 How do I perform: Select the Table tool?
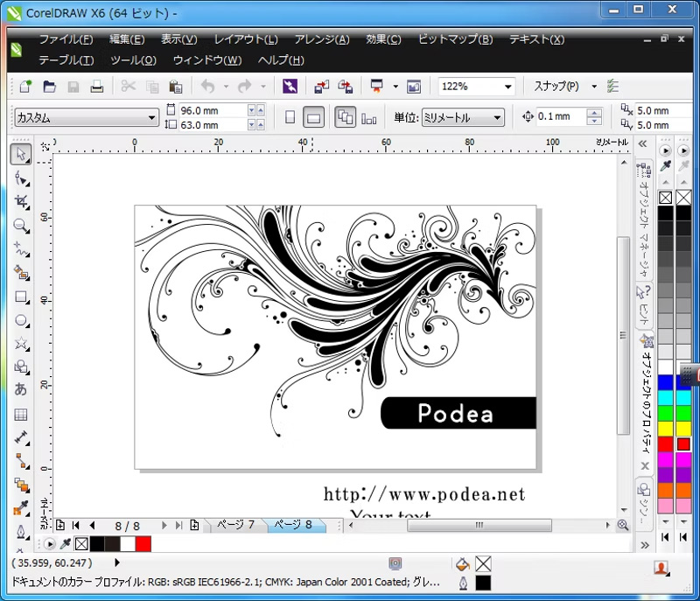[x=21, y=414]
